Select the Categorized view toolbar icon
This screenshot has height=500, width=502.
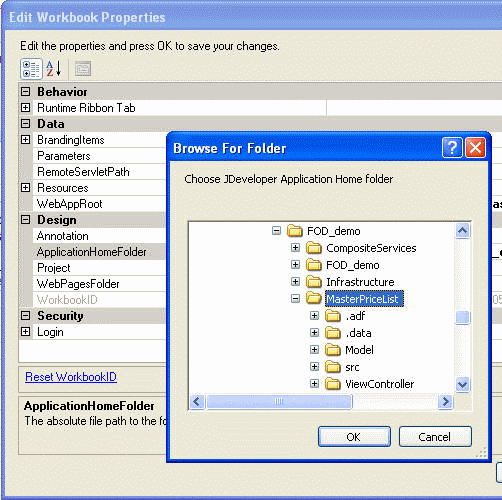(31, 69)
